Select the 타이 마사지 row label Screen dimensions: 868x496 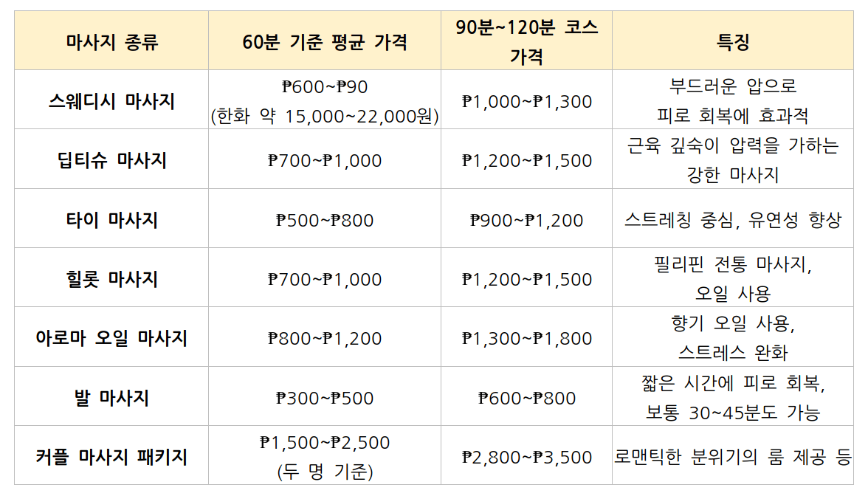111,220
